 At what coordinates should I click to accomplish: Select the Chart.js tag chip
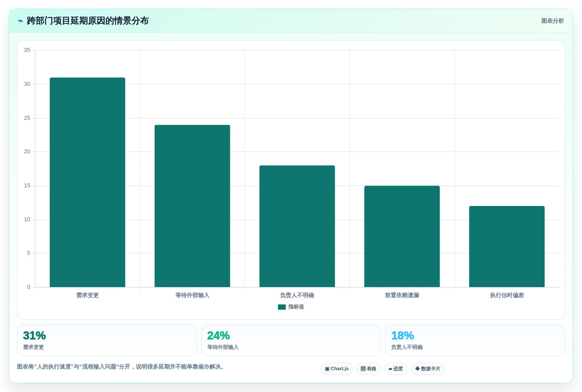click(x=337, y=369)
